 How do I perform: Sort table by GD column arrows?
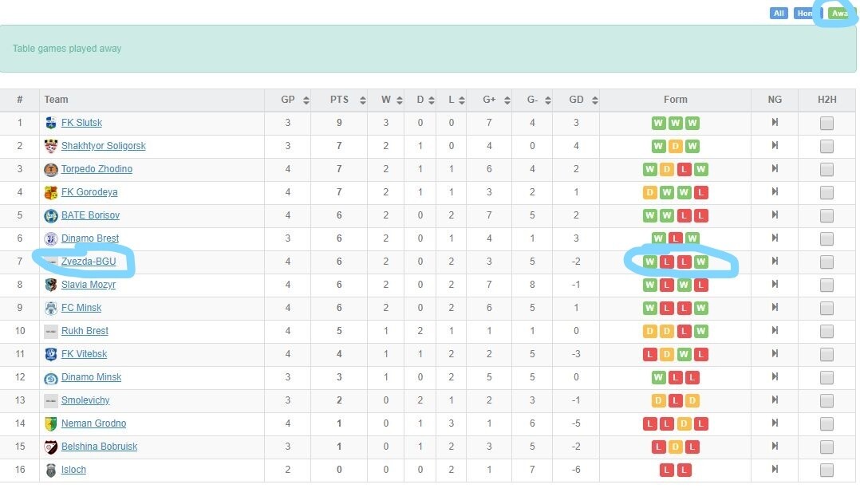pos(594,100)
